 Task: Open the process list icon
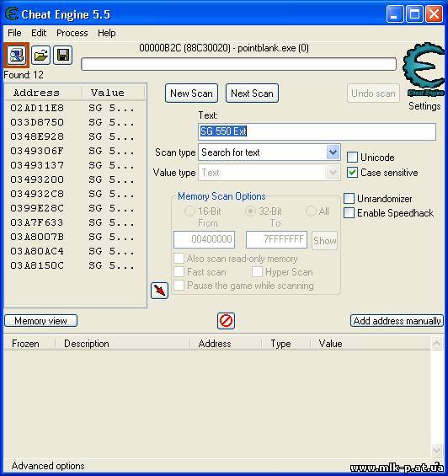16,56
